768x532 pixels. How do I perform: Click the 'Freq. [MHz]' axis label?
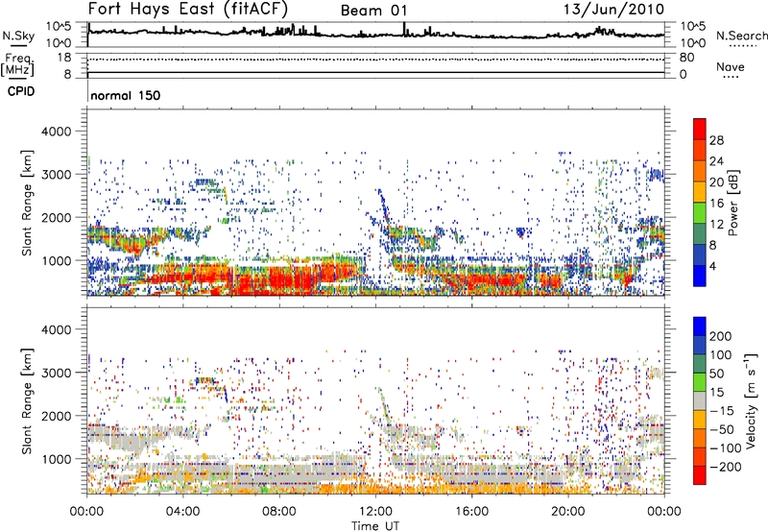(x=17, y=65)
